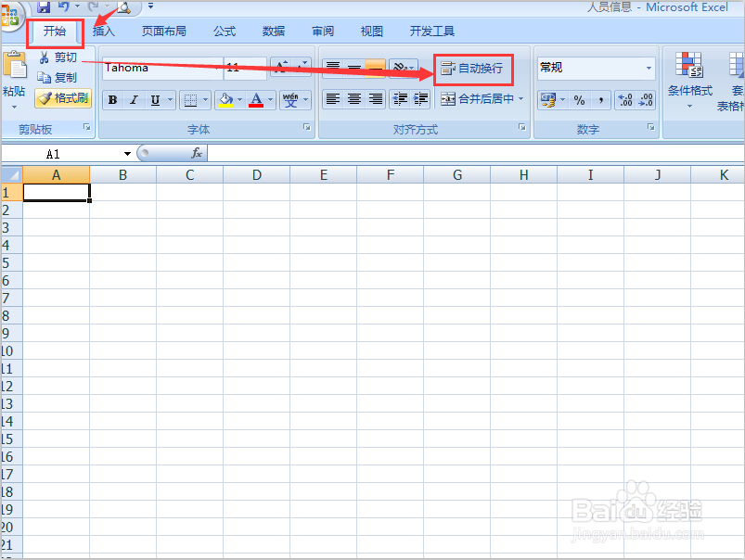Switch to the 开始 (Home) tab
Viewport: 745px width, 560px height.
[x=55, y=32]
